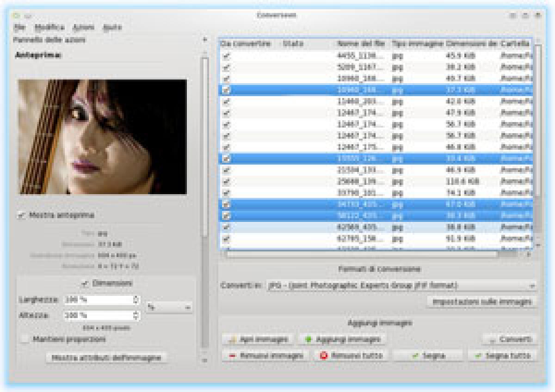
Task: Select the file name 62795_158...
Action: pos(361,238)
